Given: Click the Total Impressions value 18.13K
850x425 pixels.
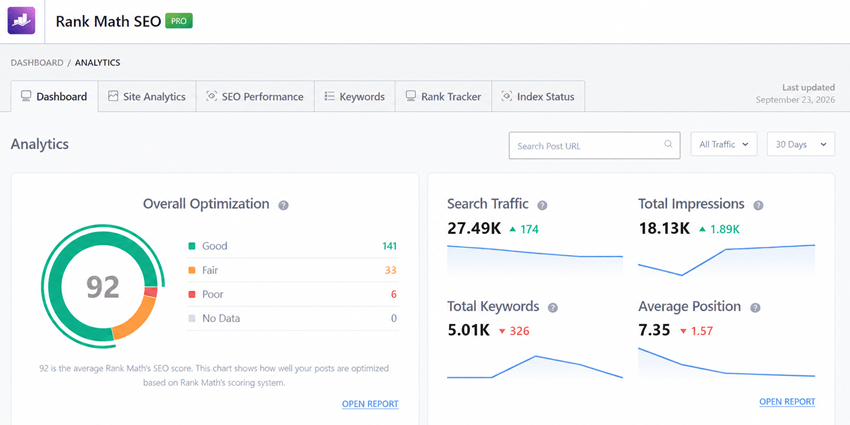Looking at the screenshot, I should click(664, 228).
